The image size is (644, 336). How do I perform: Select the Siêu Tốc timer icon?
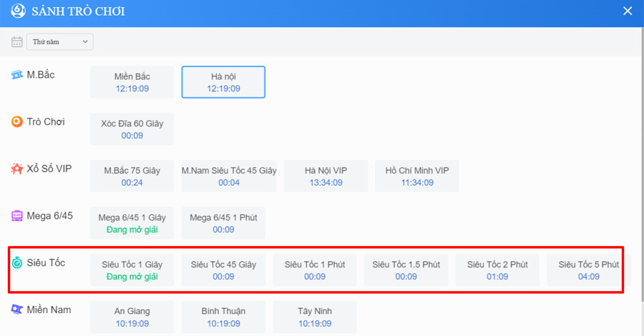coord(17,263)
